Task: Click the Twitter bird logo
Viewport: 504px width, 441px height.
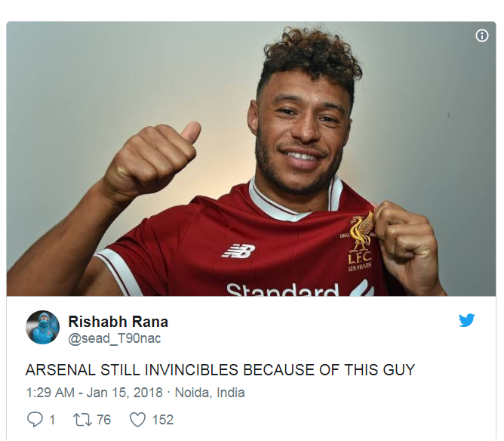Action: [467, 320]
